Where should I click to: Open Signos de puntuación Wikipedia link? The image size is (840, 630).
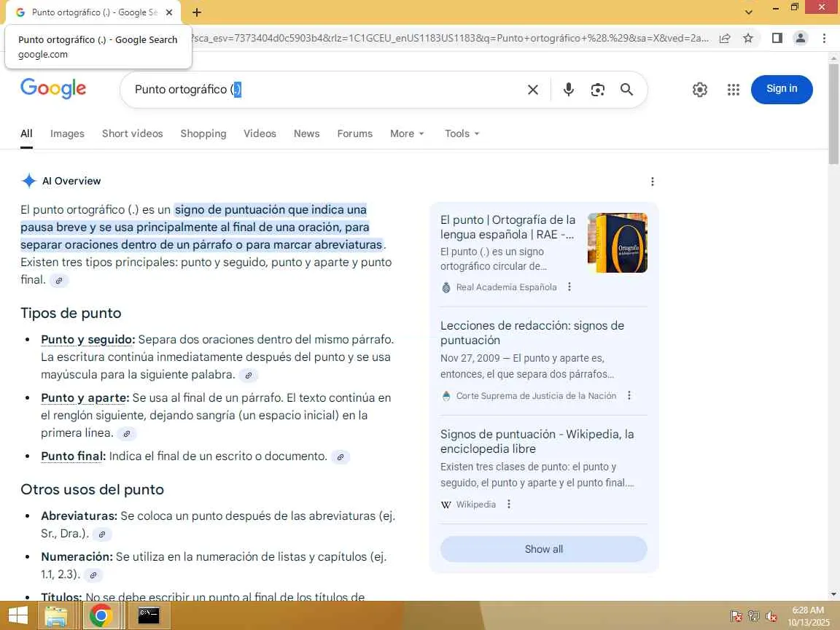(537, 441)
